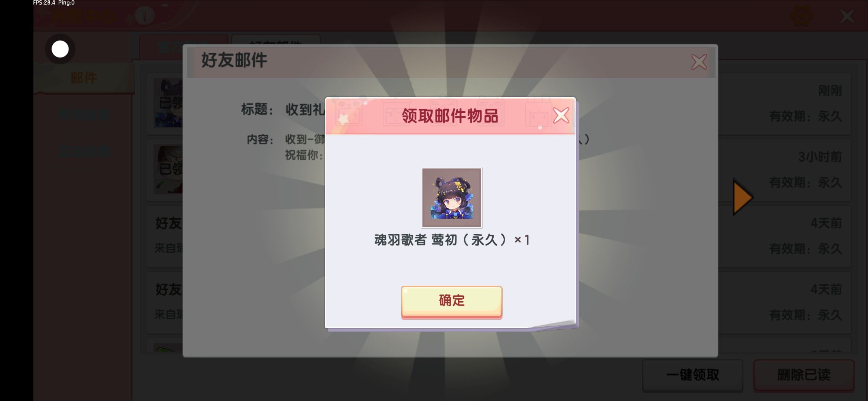The image size is (868, 401).
Task: Open settings gear icon at top
Action: coord(802,16)
